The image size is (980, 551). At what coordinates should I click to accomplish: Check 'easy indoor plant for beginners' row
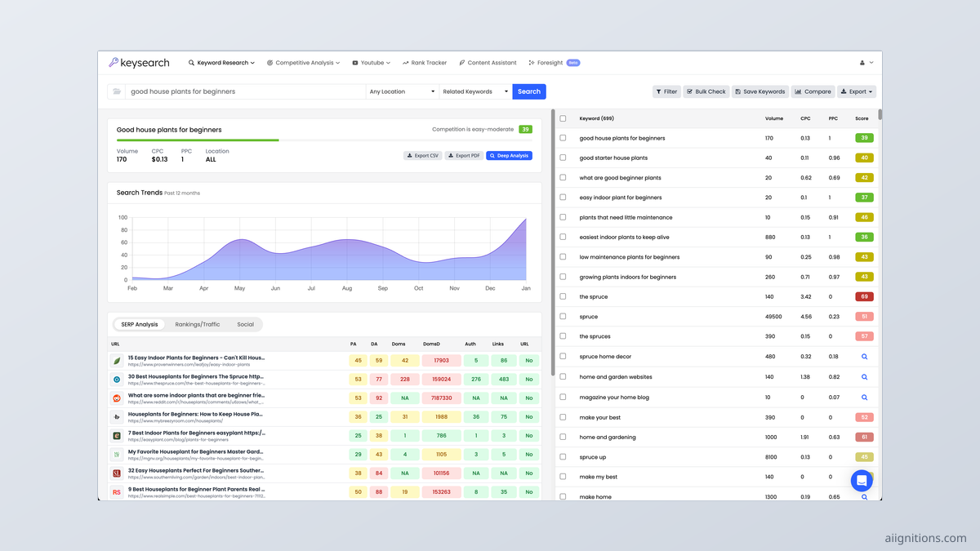pos(563,198)
